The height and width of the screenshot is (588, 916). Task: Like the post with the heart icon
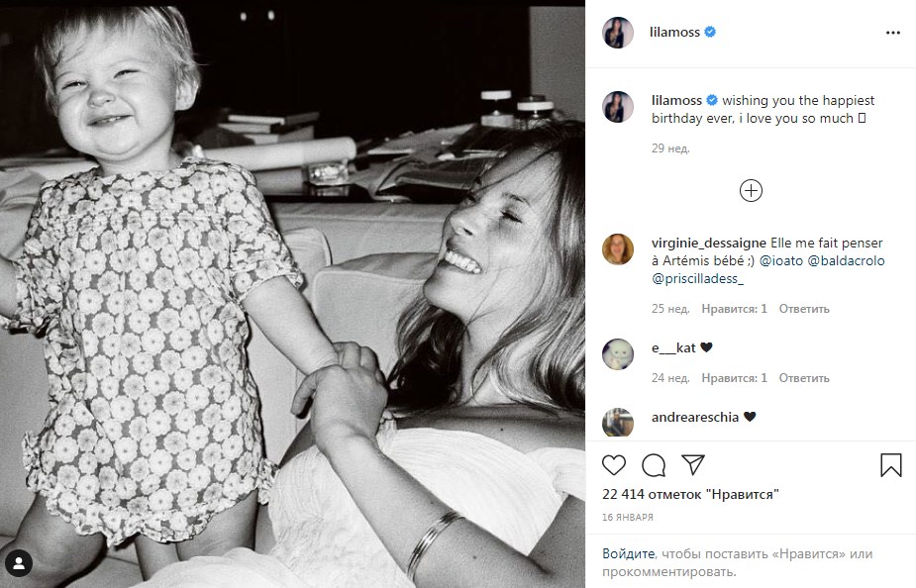tap(614, 465)
